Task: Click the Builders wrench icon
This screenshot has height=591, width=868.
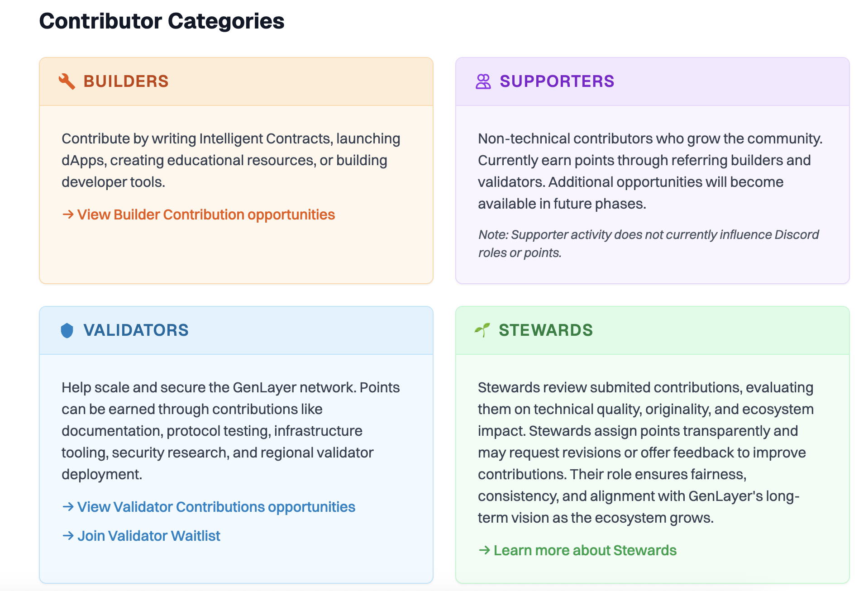Action: [x=67, y=81]
